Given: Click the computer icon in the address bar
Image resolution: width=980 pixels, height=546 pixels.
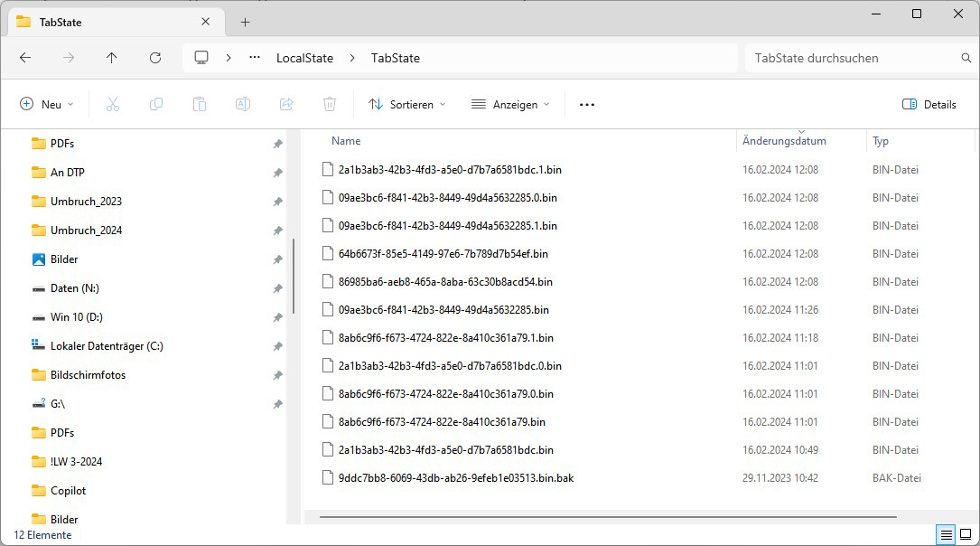Looking at the screenshot, I should pos(201,57).
